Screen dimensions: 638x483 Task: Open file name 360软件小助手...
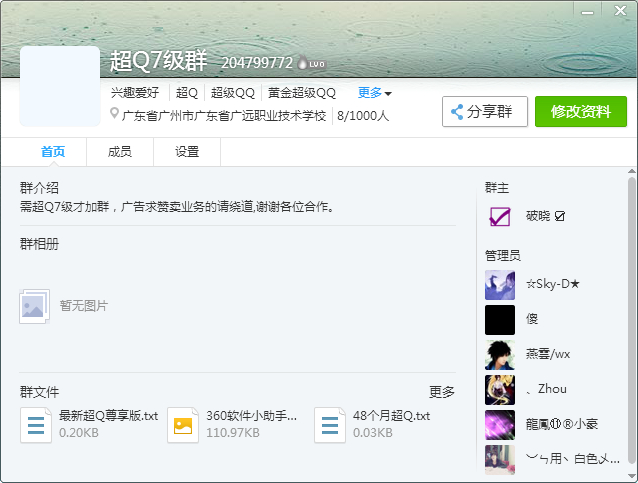tap(251, 416)
